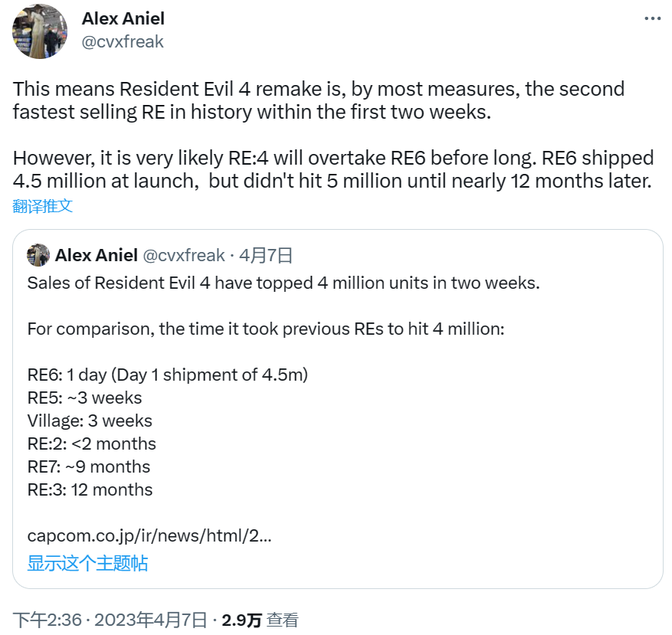This screenshot has height=635, width=672.
Task: Open the more options ellipsis menu
Action: (651, 18)
